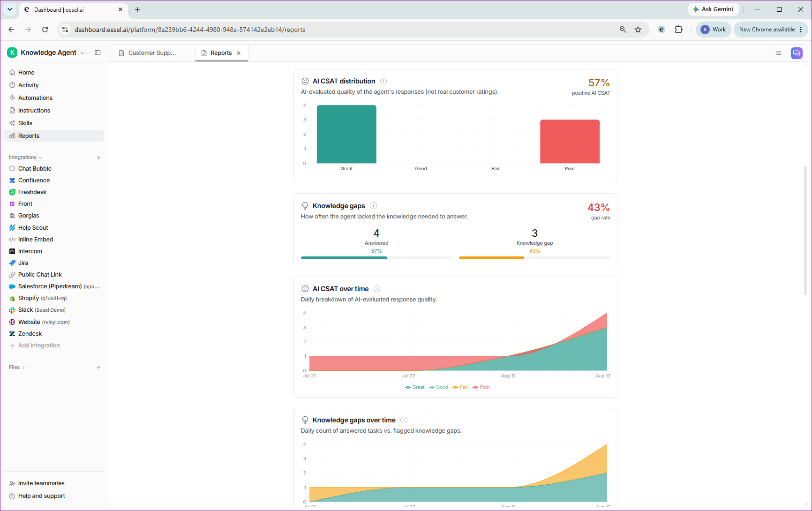This screenshot has width=812, height=511.
Task: Toggle the Poor series in chart legend
Action: pyautogui.click(x=481, y=387)
